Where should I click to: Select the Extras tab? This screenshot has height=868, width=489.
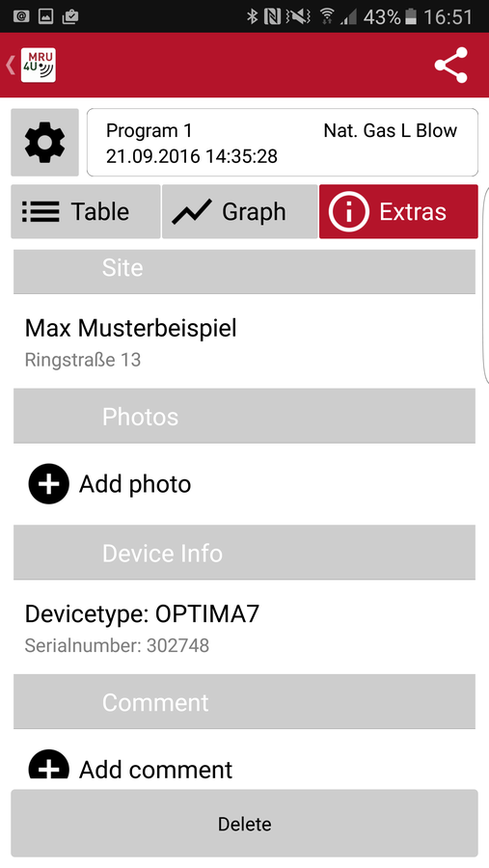point(398,211)
